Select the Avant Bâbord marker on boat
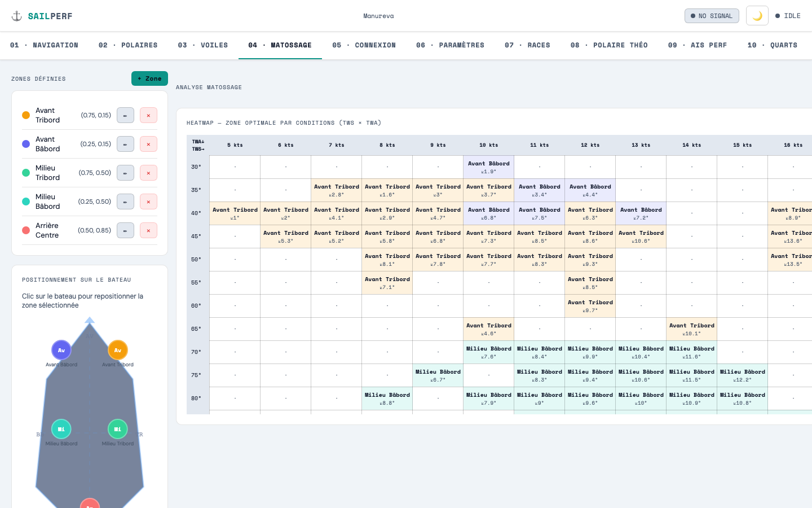812x508 pixels. (61, 350)
